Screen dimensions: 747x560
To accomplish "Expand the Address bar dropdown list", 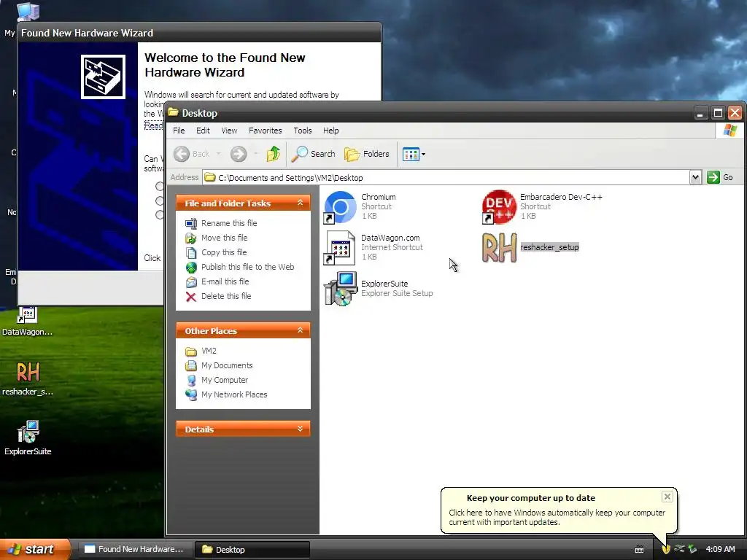I will [x=695, y=177].
